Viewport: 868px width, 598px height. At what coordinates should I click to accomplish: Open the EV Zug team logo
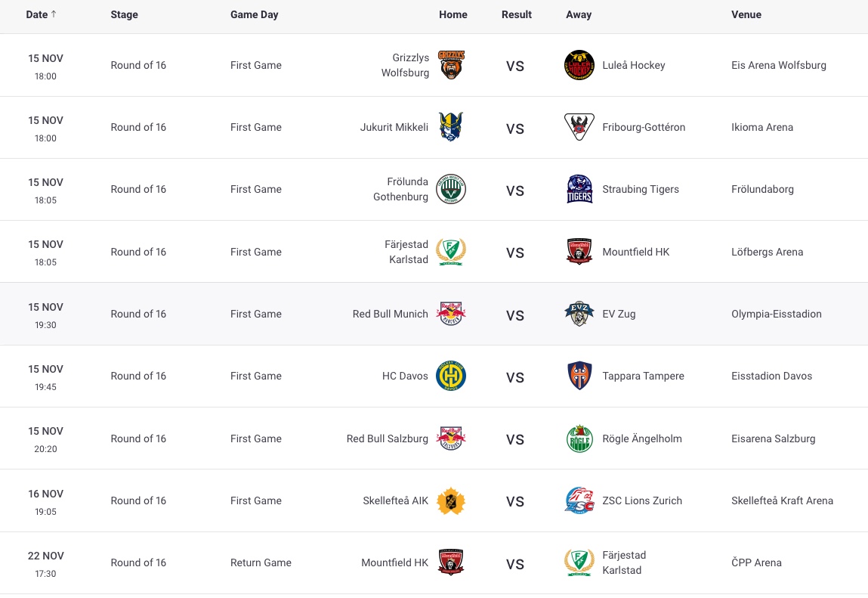[x=579, y=314]
